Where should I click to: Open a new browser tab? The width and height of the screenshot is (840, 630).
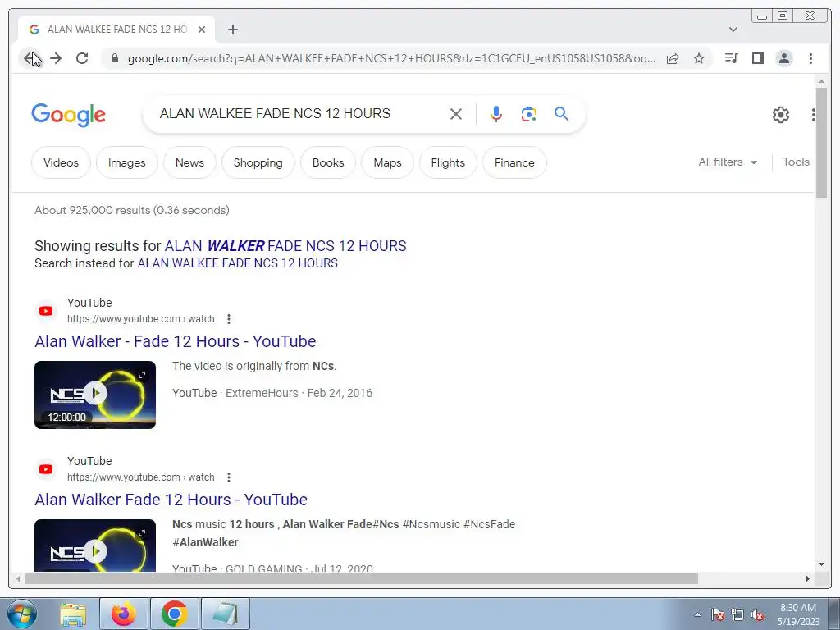point(232,30)
